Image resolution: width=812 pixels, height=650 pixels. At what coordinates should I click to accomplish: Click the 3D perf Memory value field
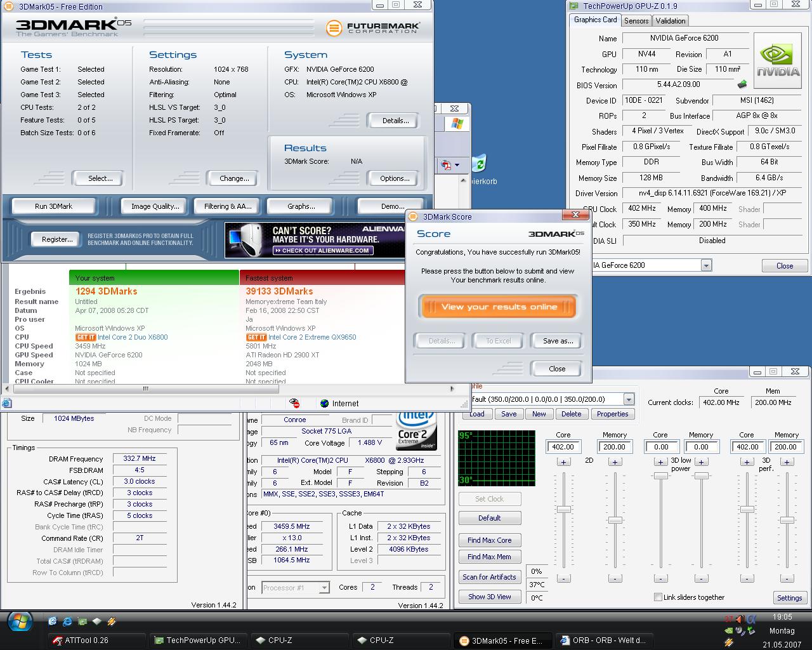[787, 447]
